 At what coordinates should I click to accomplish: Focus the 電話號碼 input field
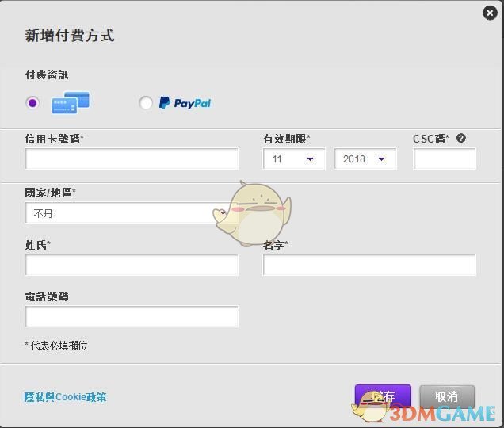point(132,317)
